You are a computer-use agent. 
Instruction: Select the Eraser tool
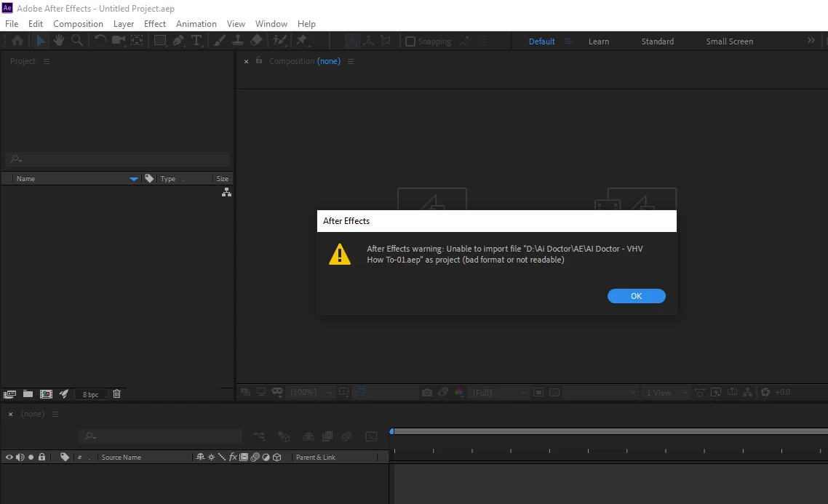(256, 41)
